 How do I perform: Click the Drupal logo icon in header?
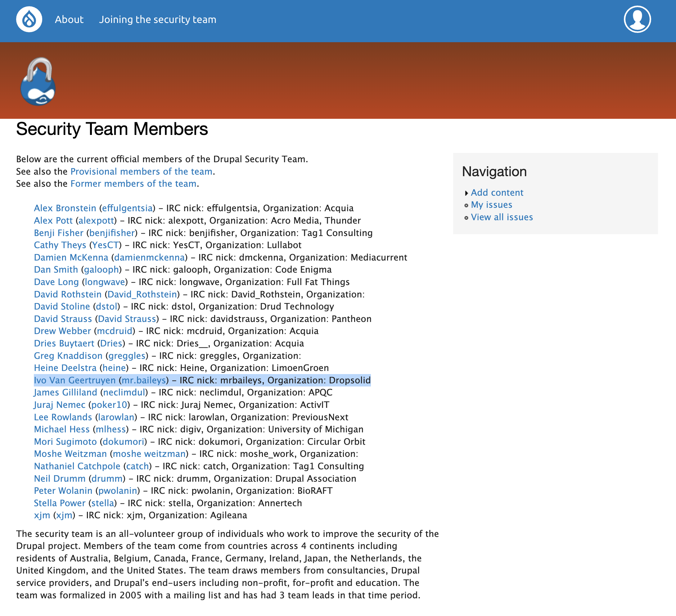tap(28, 20)
